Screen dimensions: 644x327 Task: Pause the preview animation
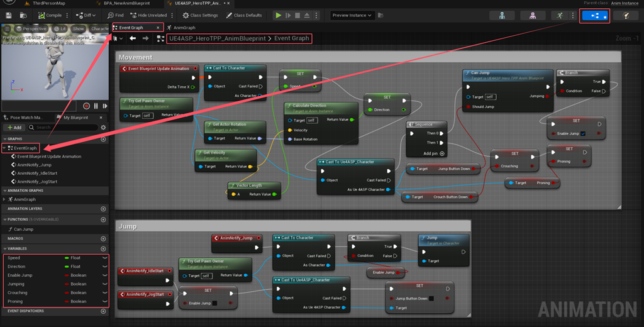pyautogui.click(x=96, y=106)
